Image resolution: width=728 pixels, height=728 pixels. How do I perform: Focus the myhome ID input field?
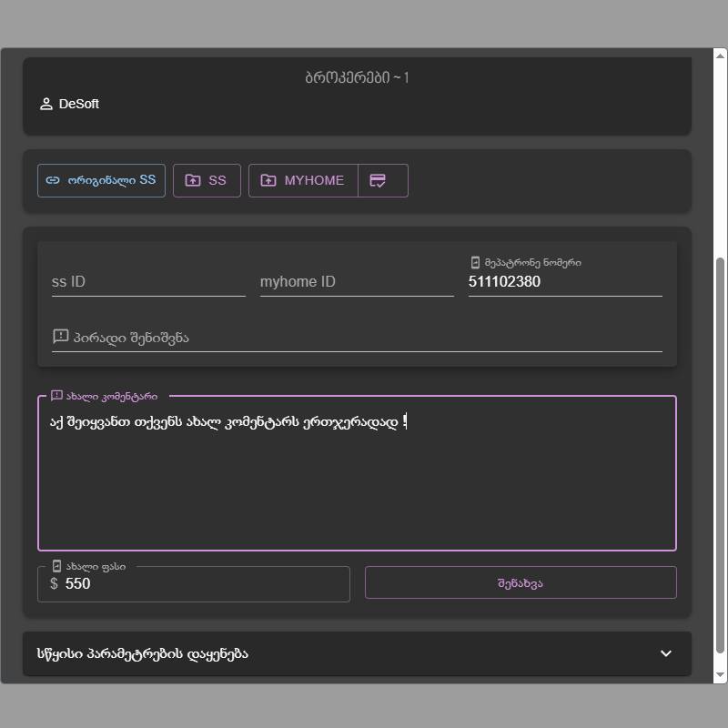point(357,282)
